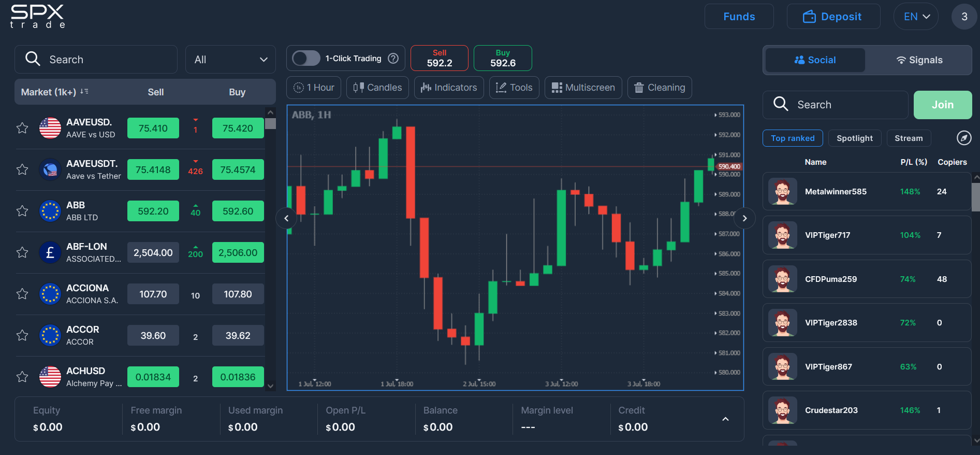The width and height of the screenshot is (980, 455).
Task: Open ACCOR EU flag instrument icon
Action: point(50,335)
